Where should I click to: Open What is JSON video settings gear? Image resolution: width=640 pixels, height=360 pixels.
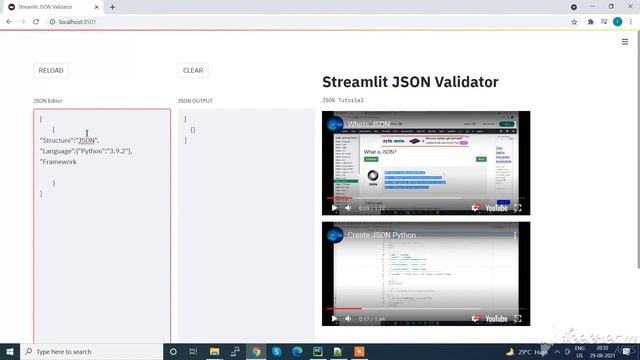pos(476,208)
